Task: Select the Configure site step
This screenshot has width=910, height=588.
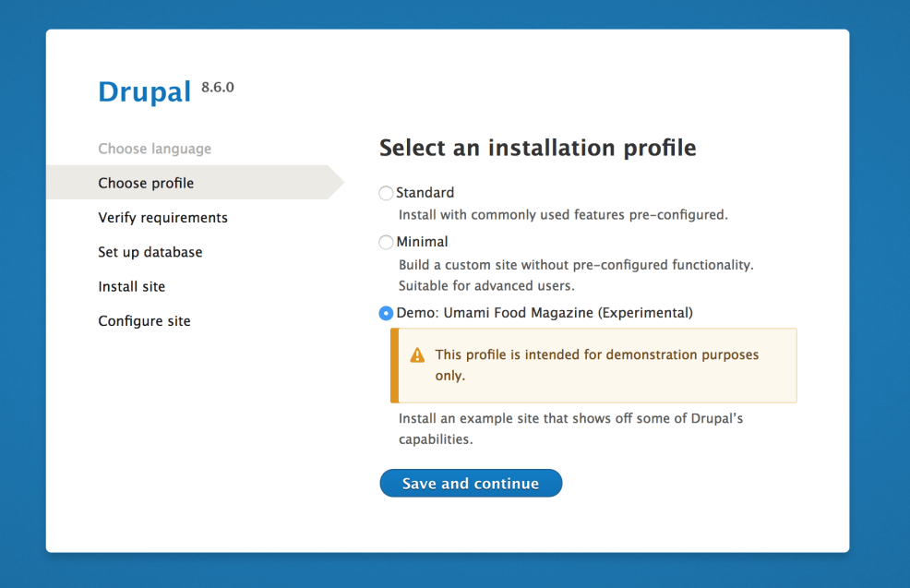Action: (144, 321)
